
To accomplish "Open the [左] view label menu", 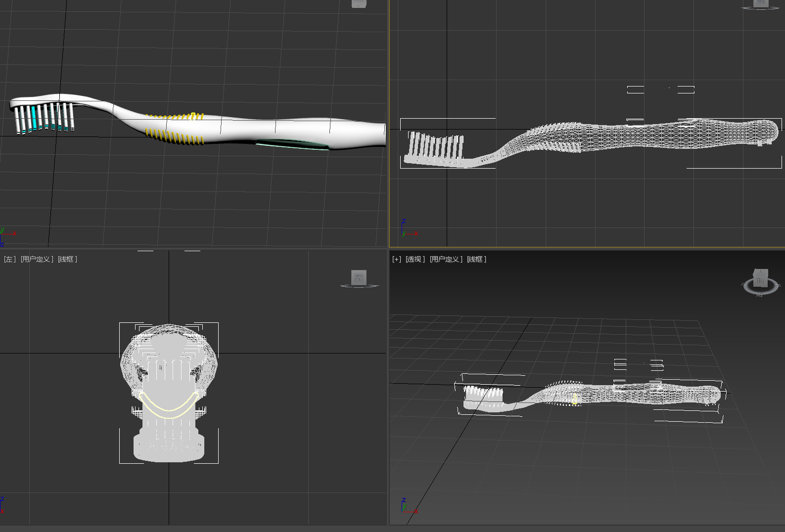I will 10,259.
